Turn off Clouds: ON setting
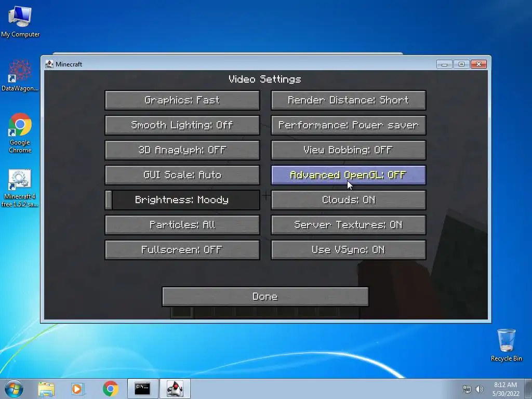 pos(349,200)
